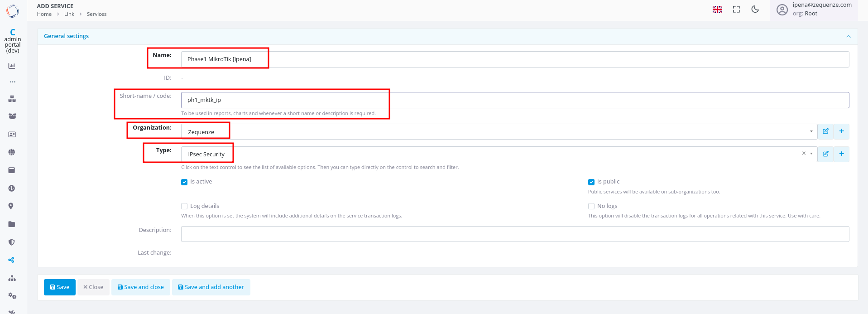Click the globe icon in sidebar

tap(12, 152)
